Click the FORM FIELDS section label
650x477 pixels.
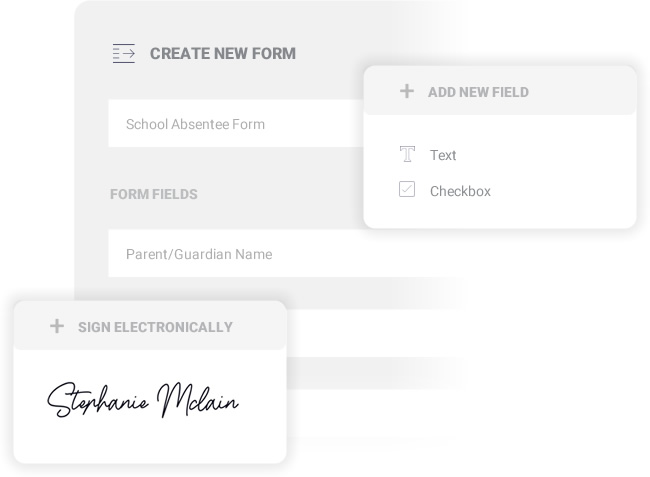153,194
